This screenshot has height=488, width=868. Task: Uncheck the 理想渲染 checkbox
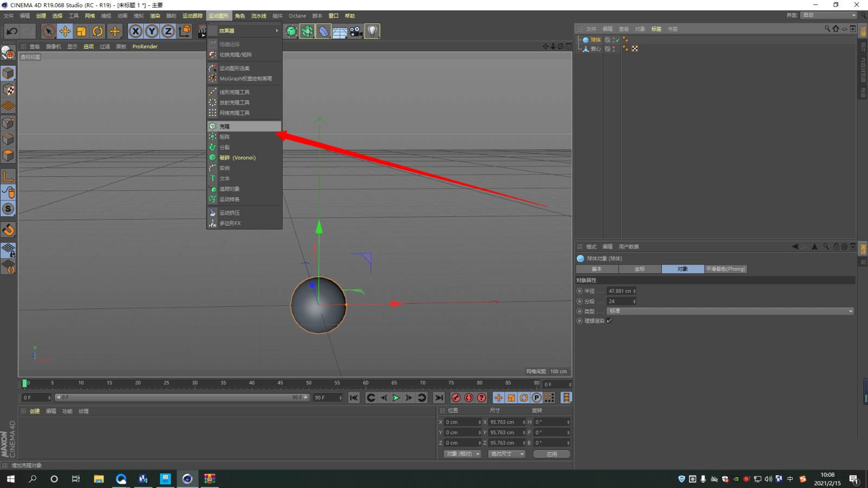(609, 321)
